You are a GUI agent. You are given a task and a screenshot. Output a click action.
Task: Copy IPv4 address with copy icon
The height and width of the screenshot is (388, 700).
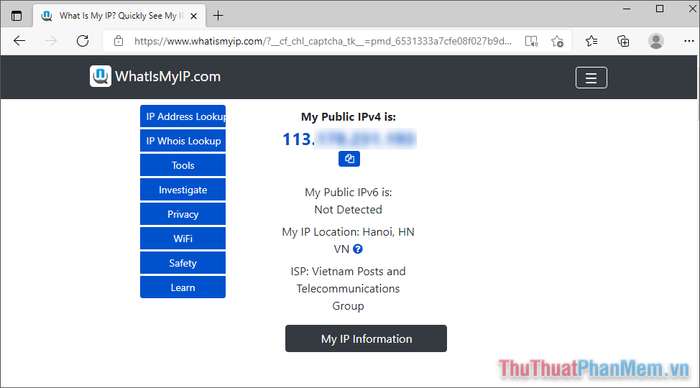coord(349,159)
